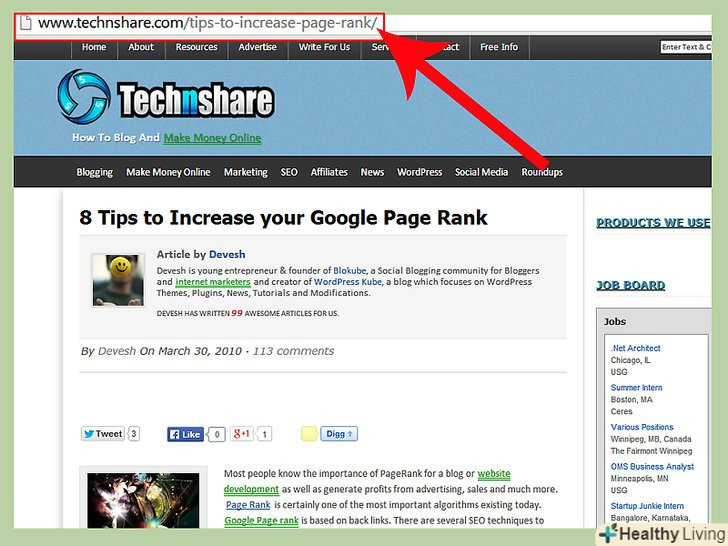Select the Make Money Online category tab
728x546 pixels.
tap(168, 172)
